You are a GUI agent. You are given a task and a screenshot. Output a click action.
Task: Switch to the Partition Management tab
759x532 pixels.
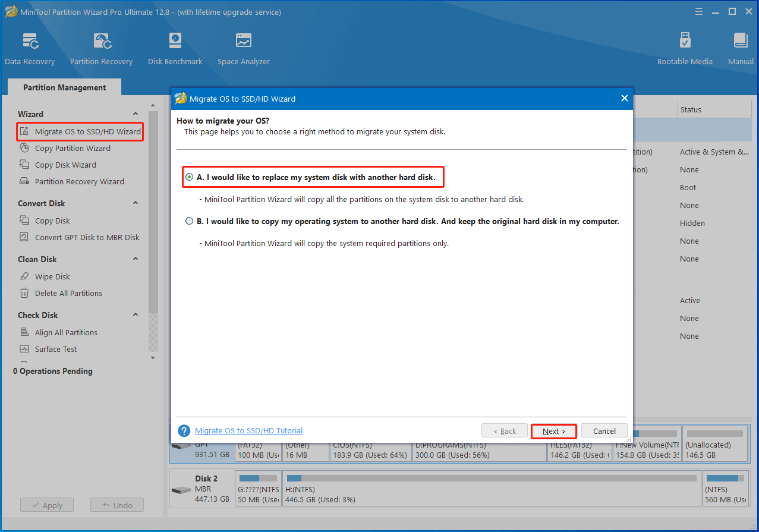point(64,87)
